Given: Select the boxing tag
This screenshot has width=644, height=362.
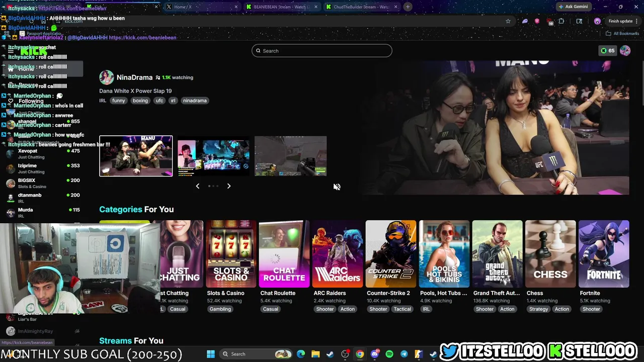Looking at the screenshot, I should (x=140, y=101).
